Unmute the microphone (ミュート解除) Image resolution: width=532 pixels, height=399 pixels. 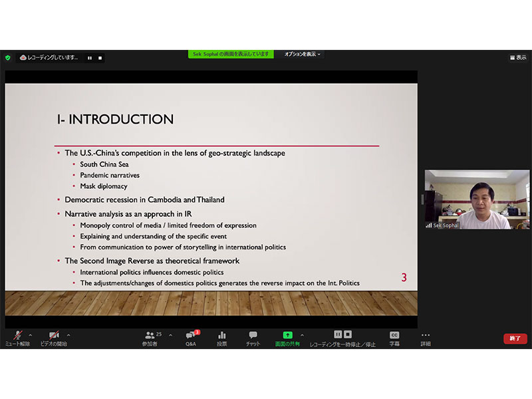(17, 338)
